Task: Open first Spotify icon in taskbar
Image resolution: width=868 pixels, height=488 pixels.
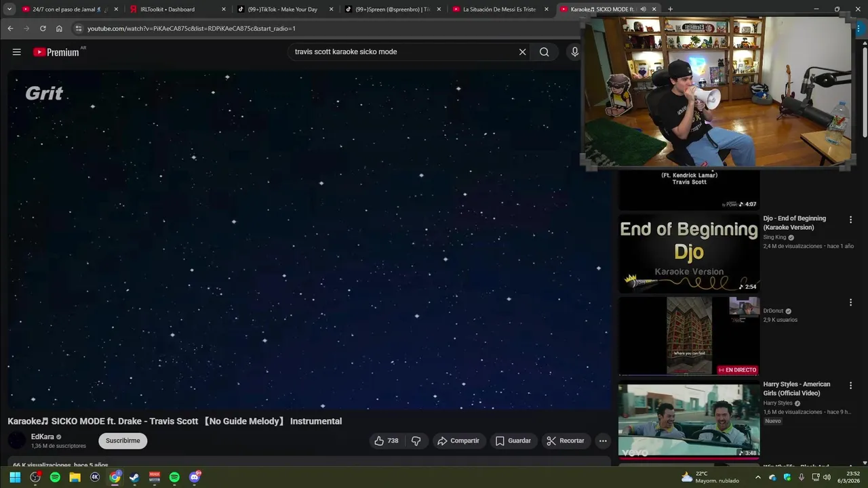Action: 55,477
